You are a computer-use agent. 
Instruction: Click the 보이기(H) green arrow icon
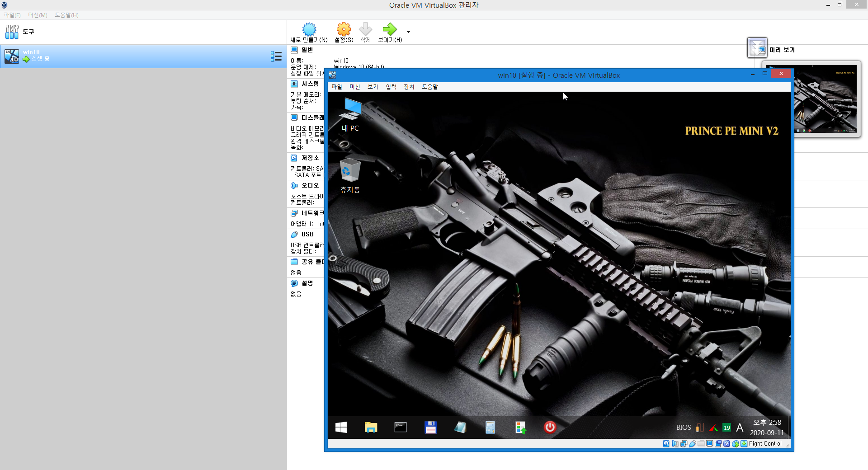click(389, 29)
